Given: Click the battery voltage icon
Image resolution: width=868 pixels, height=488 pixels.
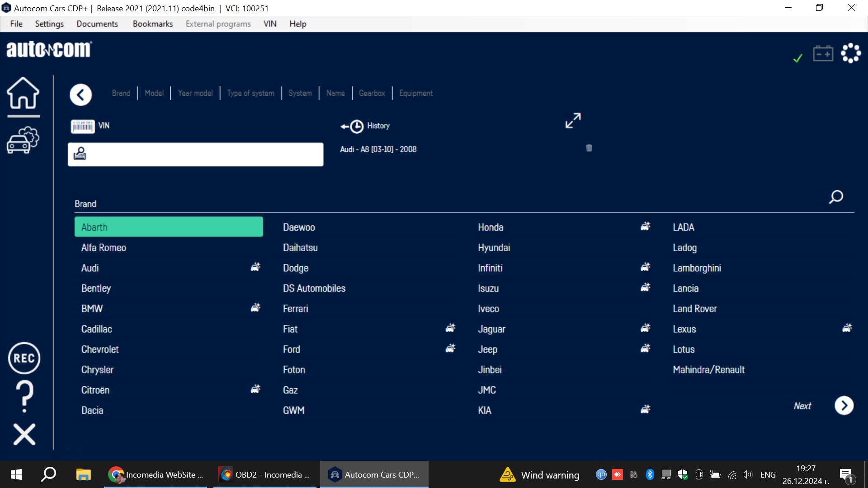Looking at the screenshot, I should (x=823, y=53).
